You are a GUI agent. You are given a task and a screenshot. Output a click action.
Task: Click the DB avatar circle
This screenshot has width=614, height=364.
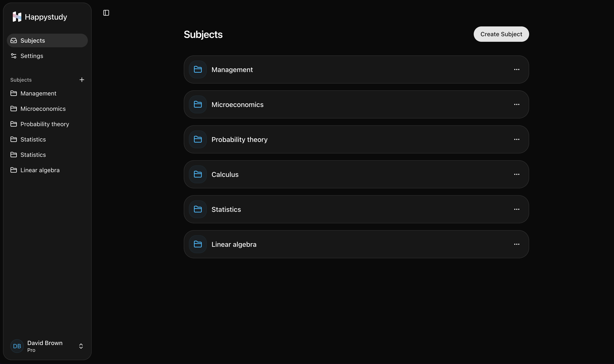(x=17, y=346)
